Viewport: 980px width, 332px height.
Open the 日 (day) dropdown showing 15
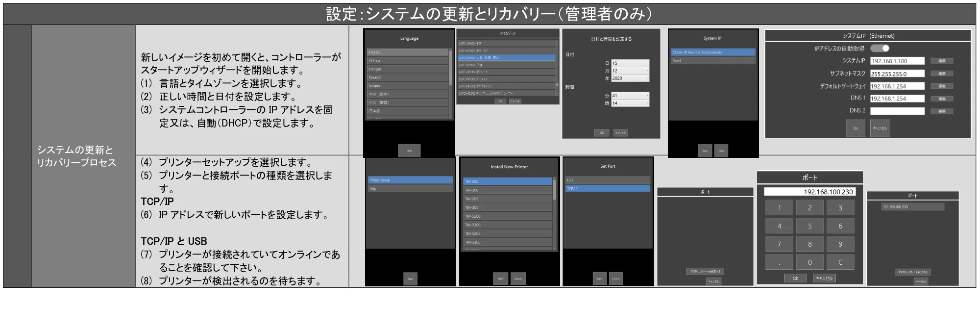click(630, 63)
